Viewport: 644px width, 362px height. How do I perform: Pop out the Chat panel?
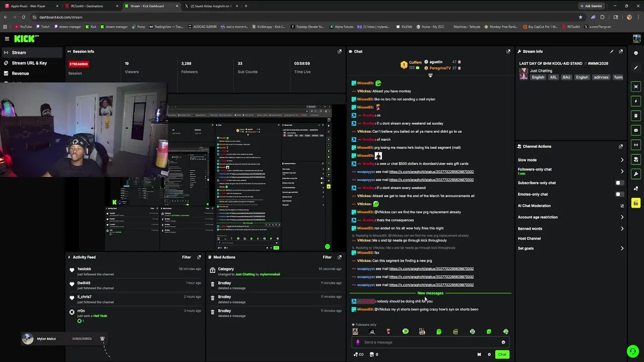508,51
